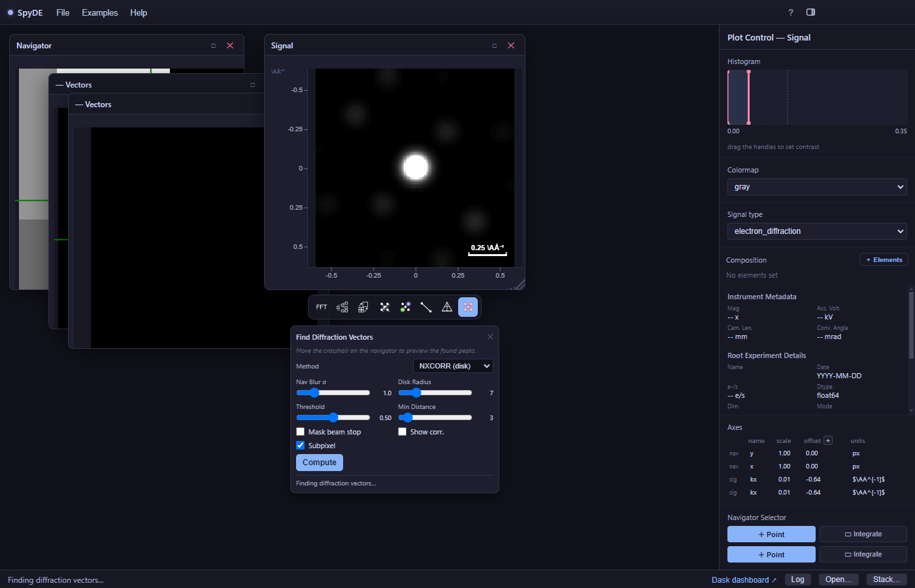Close the Find Diffraction Vectors dialog
Screen dimensions: 915x588
coord(490,337)
